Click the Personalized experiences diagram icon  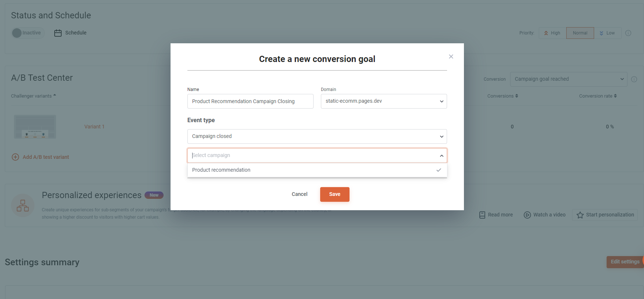click(x=23, y=205)
